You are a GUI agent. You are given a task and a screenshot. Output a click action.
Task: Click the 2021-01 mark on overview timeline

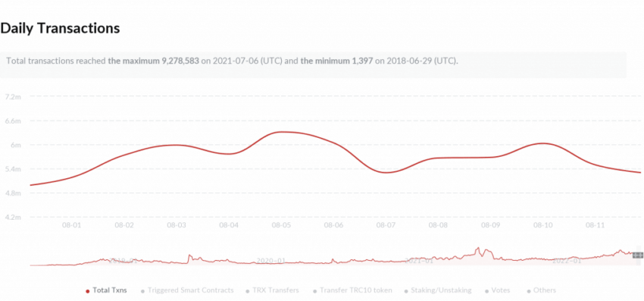point(419,261)
